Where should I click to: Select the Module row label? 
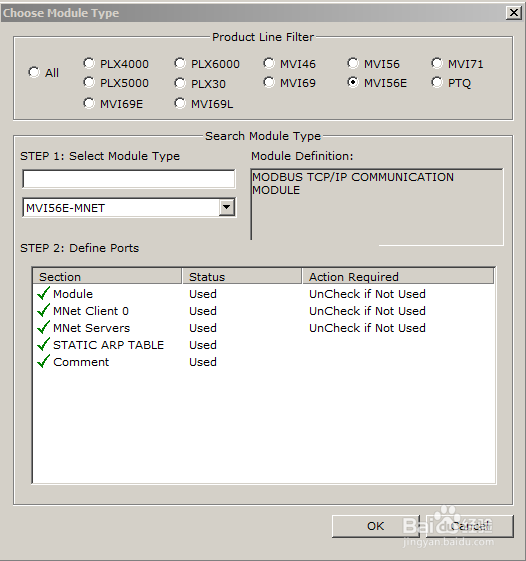pos(73,294)
